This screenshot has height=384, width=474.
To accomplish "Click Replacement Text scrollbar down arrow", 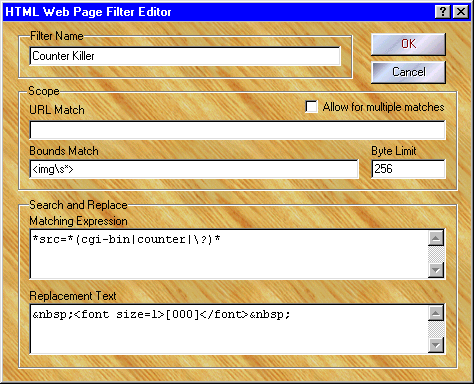I will tap(436, 345).
